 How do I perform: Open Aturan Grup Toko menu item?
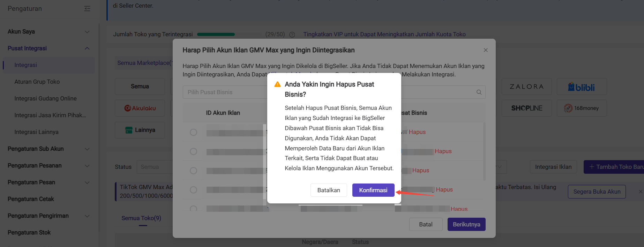[37, 82]
